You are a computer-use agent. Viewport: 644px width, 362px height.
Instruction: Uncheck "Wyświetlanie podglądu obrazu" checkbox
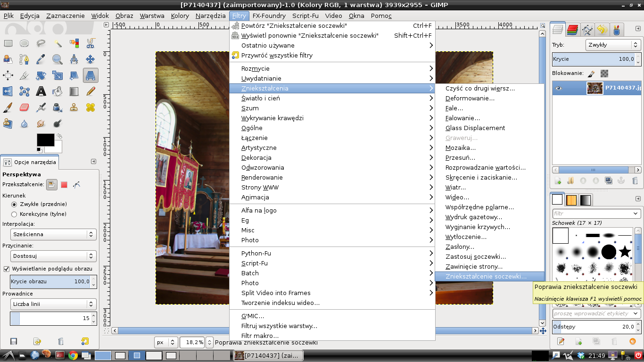[7, 269]
